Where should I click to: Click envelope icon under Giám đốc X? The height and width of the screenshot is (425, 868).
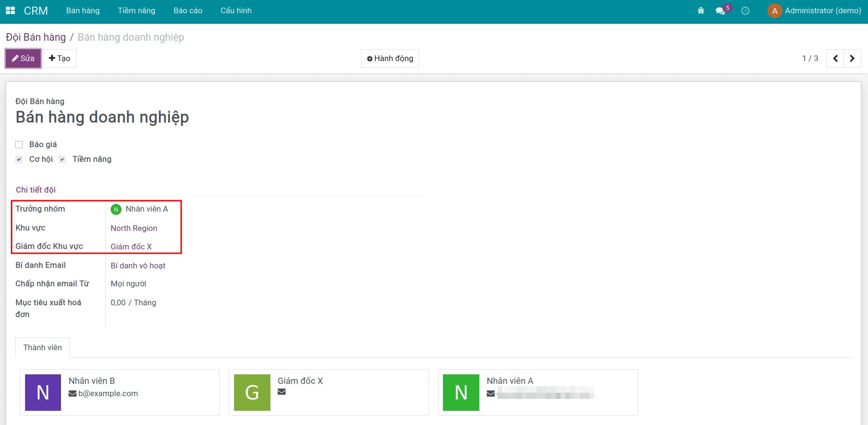282,391
